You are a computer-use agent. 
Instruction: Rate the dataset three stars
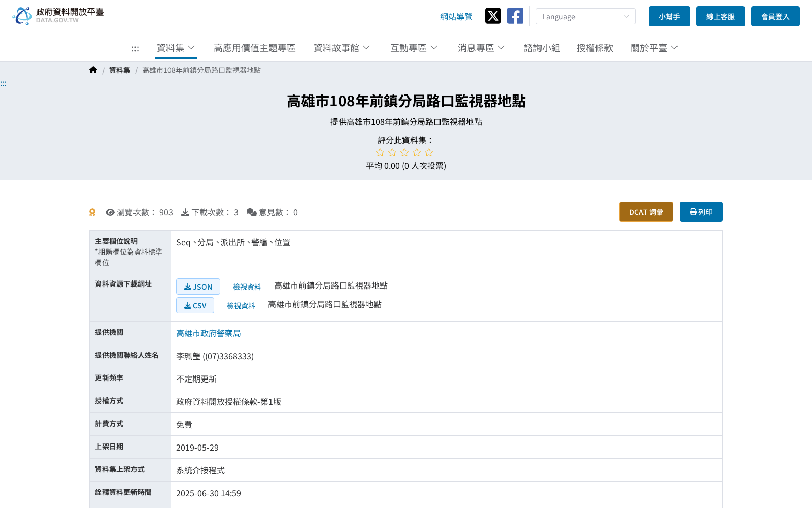pyautogui.click(x=404, y=152)
